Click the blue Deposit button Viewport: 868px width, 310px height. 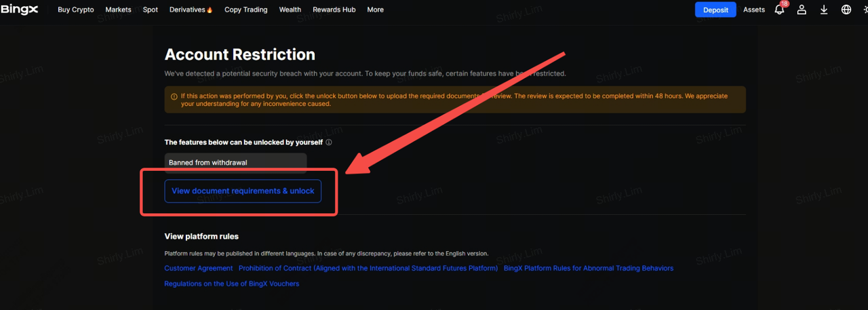(715, 10)
